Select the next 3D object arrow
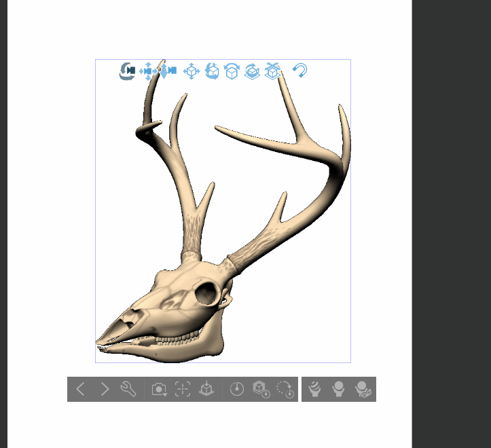 point(105,389)
